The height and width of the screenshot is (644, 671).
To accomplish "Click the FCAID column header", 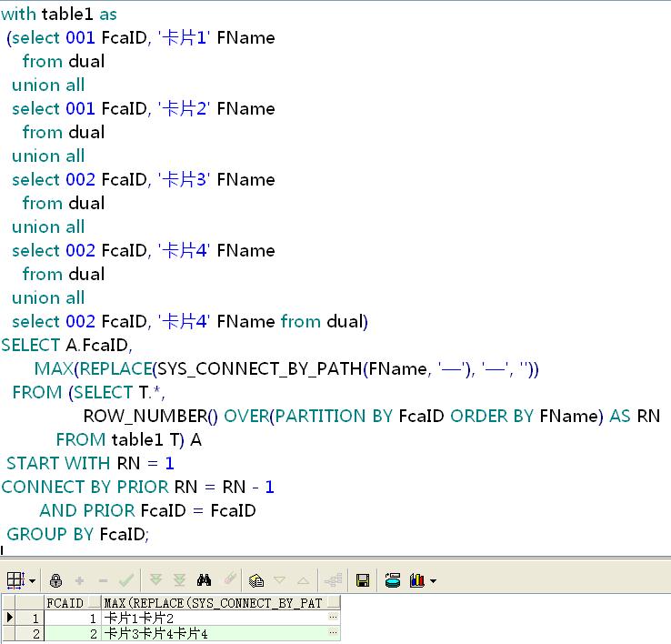I will pyautogui.click(x=73, y=603).
